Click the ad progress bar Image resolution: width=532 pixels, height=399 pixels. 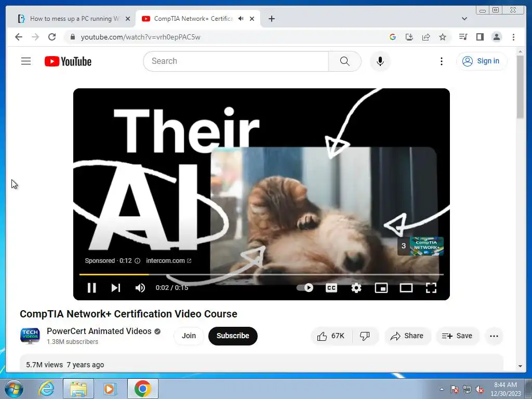coord(261,274)
